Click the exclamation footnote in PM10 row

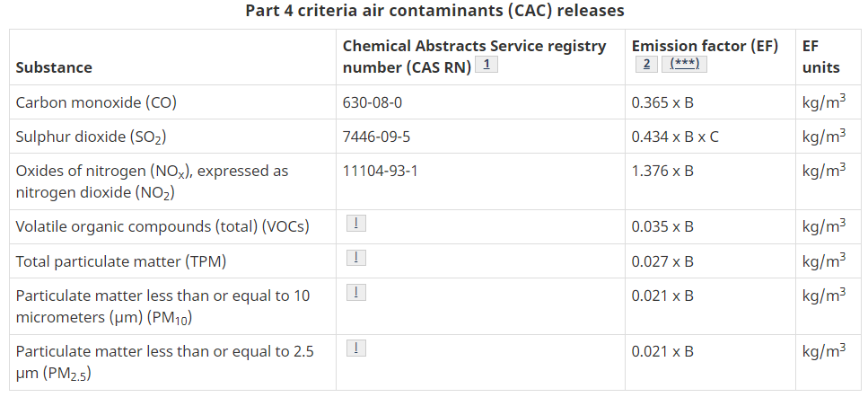click(356, 292)
